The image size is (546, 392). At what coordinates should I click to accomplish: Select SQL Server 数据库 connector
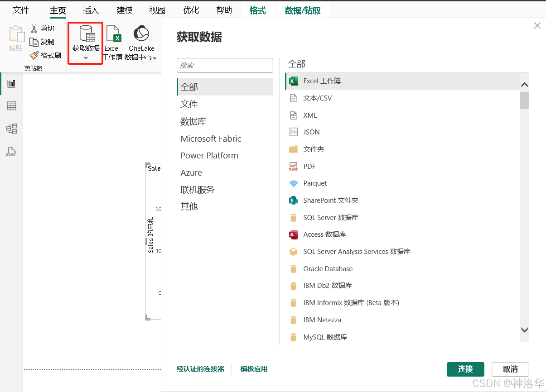pyautogui.click(x=402, y=218)
